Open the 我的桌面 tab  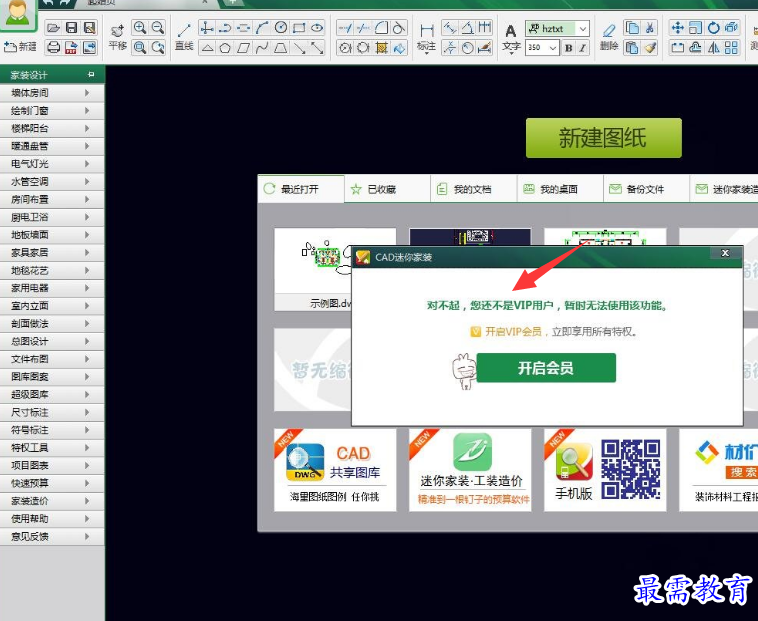560,189
